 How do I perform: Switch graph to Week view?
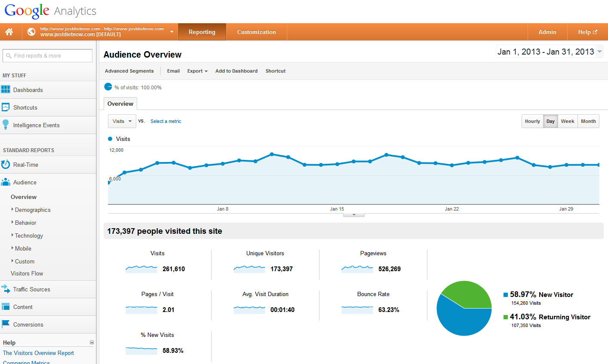[x=567, y=121]
